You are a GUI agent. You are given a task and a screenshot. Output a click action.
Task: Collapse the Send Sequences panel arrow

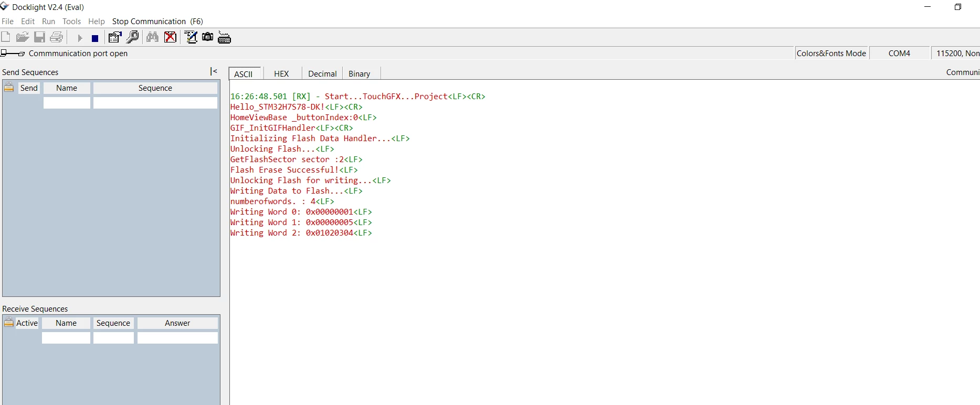pyautogui.click(x=214, y=71)
